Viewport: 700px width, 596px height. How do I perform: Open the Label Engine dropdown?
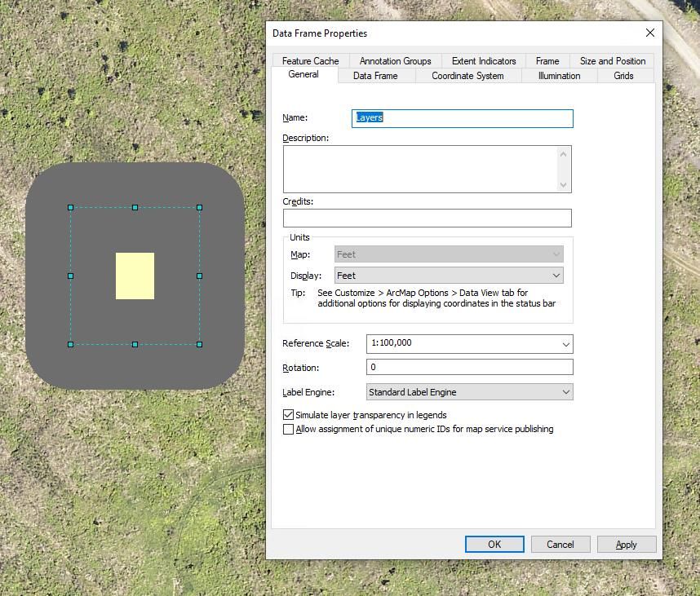click(x=470, y=391)
